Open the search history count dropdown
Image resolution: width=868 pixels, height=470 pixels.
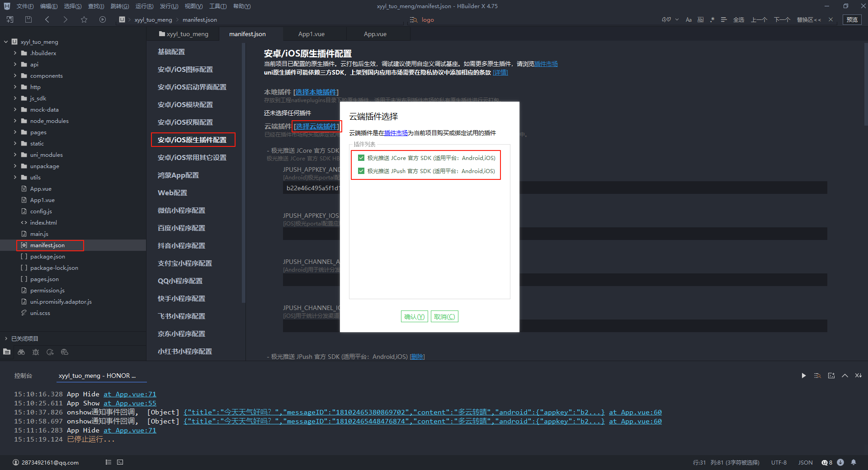[x=677, y=19]
